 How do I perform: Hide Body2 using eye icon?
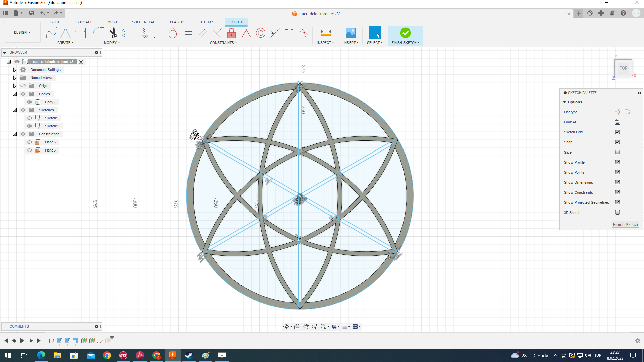29,102
